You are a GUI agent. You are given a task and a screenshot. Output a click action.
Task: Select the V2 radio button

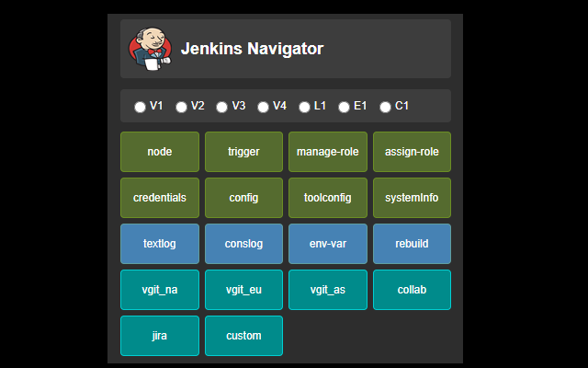[181, 107]
